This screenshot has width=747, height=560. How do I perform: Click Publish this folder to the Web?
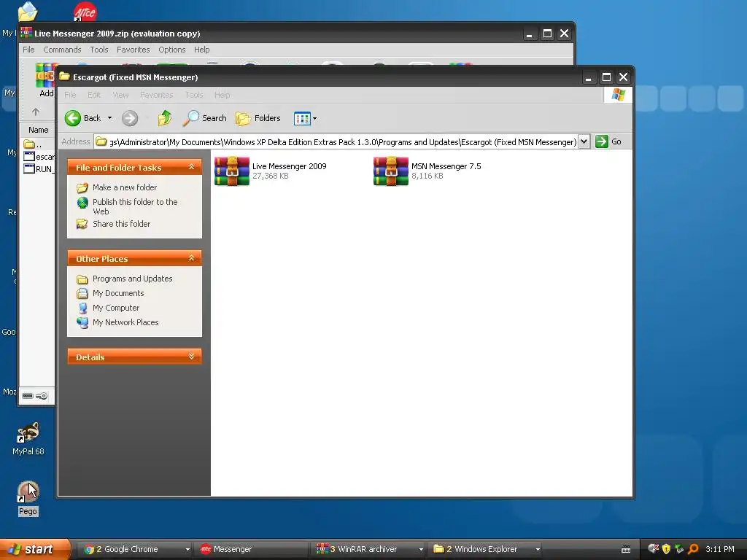135,206
